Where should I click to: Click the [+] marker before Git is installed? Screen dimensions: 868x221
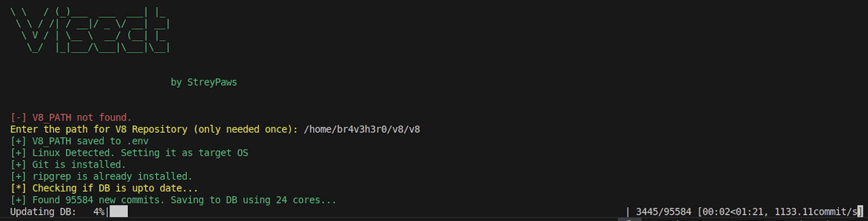18,165
